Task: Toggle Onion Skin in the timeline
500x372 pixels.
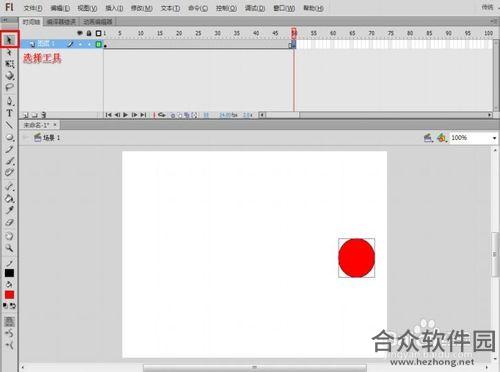Action: (x=173, y=115)
